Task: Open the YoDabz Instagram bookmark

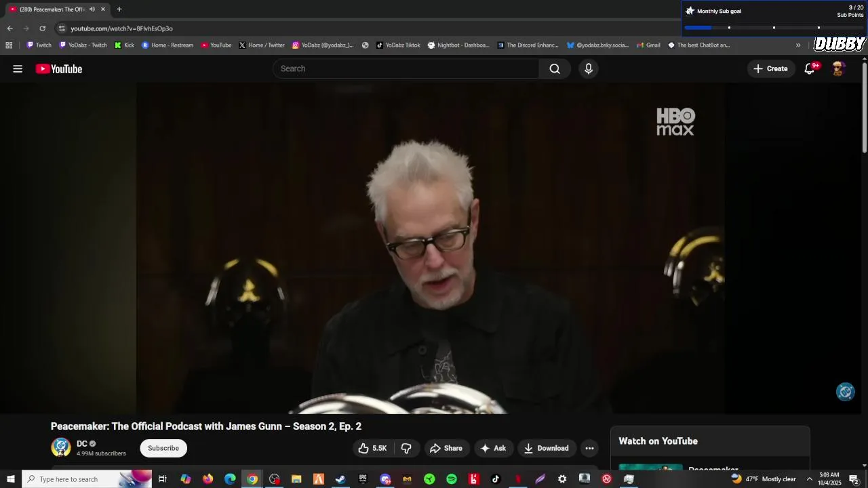Action: (323, 45)
